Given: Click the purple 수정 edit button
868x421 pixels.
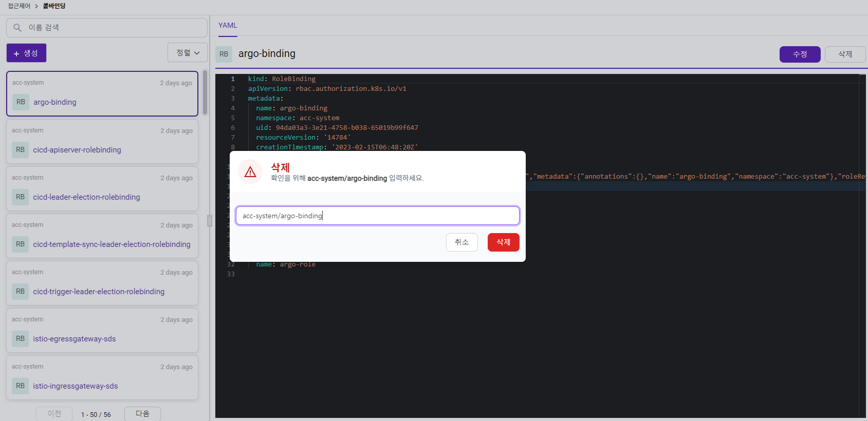Looking at the screenshot, I should [800, 54].
